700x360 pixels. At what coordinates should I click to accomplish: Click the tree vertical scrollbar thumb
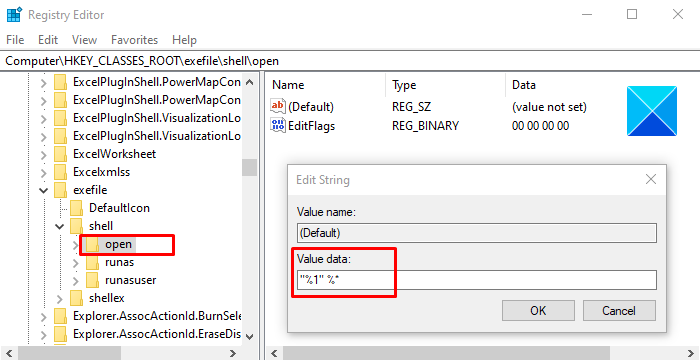(x=250, y=167)
